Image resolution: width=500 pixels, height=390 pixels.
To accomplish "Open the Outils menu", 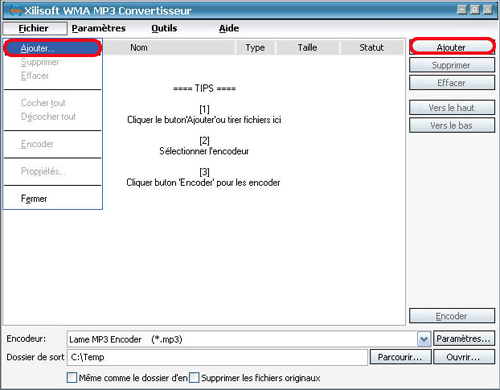I will tap(164, 29).
